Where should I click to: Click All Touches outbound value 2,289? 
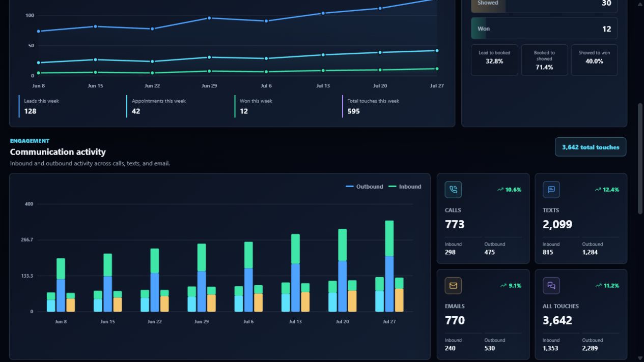tap(590, 348)
